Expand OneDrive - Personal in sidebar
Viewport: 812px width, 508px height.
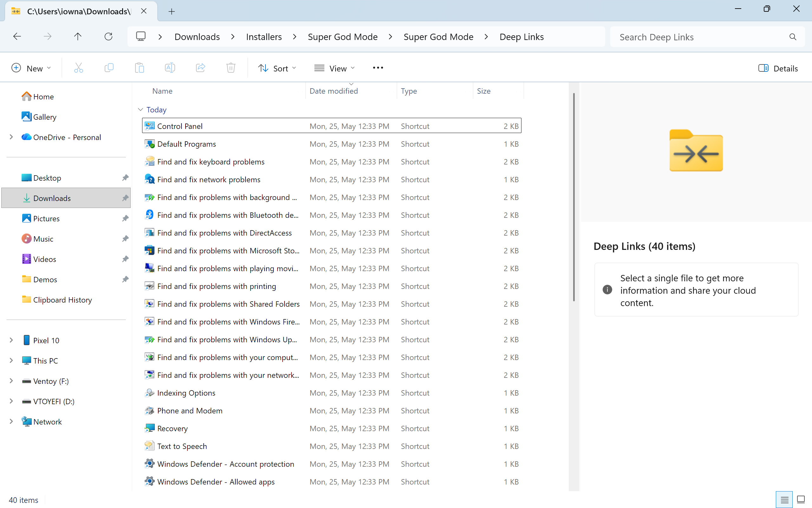coord(11,137)
